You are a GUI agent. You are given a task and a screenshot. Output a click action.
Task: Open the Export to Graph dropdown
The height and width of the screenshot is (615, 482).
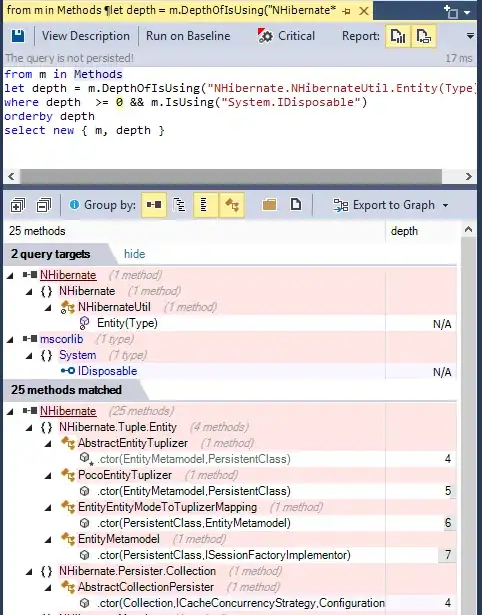390,205
